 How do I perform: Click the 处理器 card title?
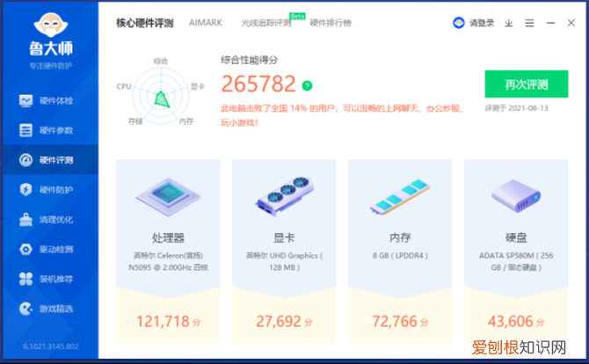[x=168, y=237]
